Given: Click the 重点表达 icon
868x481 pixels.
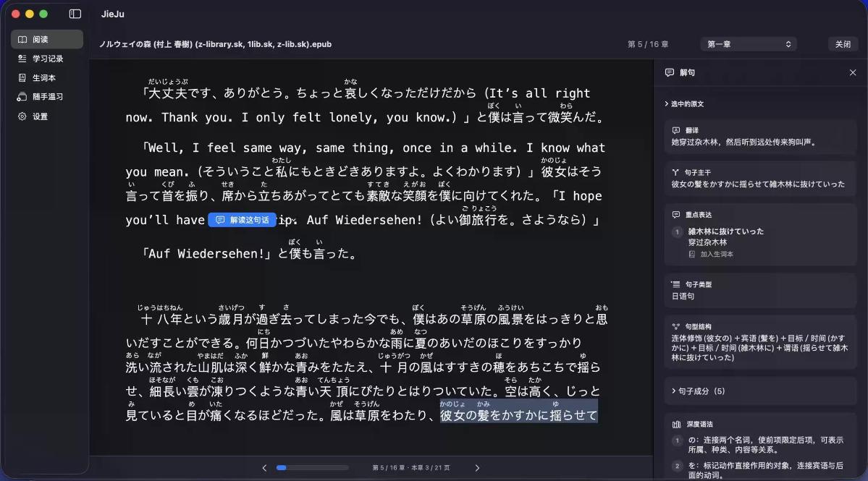Looking at the screenshot, I should click(x=676, y=215).
